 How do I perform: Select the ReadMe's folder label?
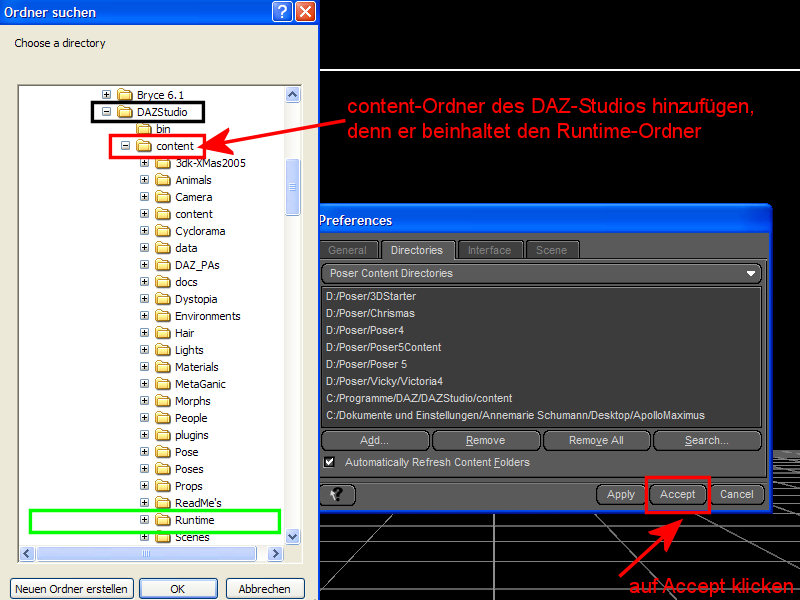pos(198,503)
